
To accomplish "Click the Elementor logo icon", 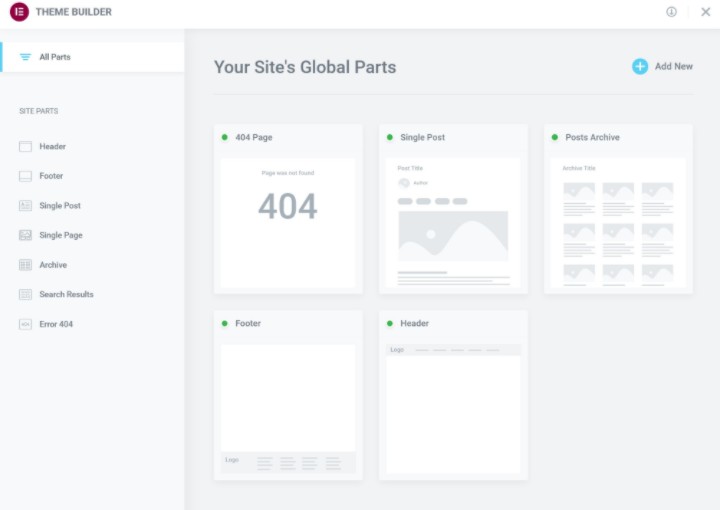I will 19,12.
